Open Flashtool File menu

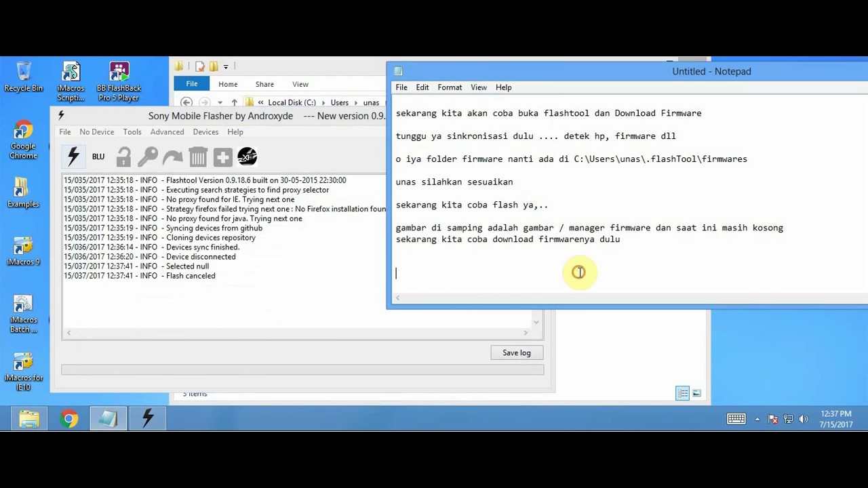point(65,132)
